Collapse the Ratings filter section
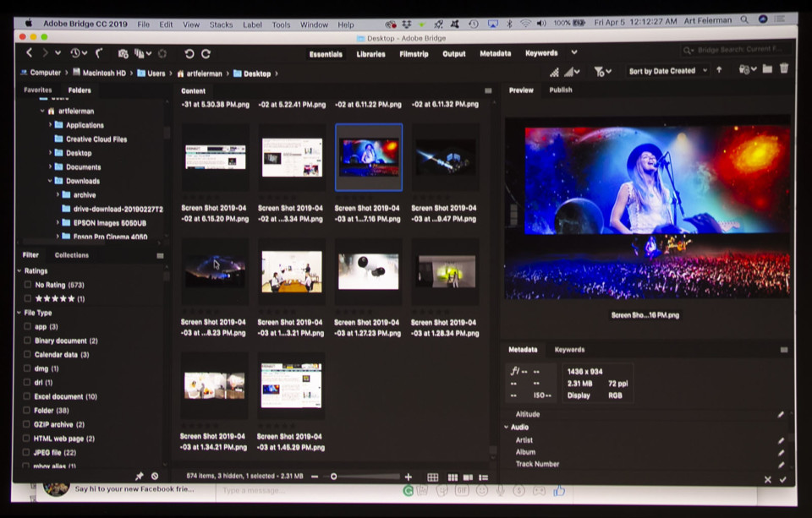 tap(19, 270)
